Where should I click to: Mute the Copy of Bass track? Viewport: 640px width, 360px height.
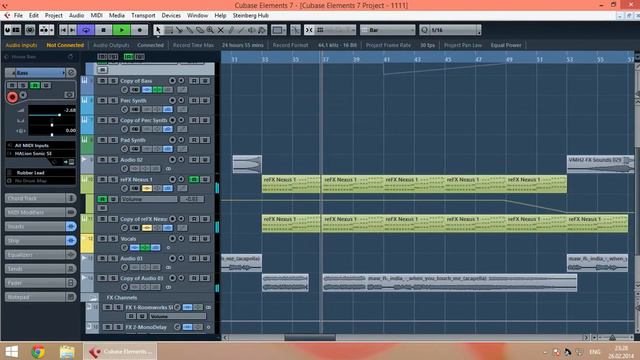click(102, 81)
